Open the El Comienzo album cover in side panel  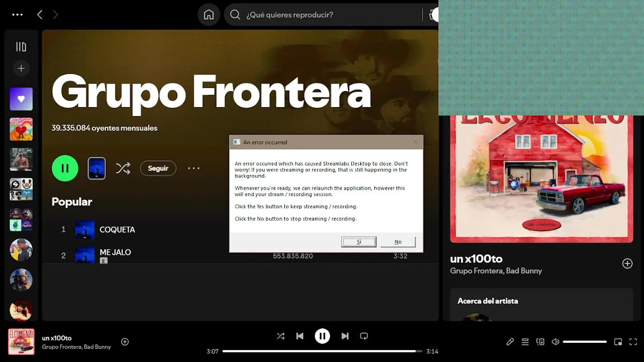coord(541,179)
